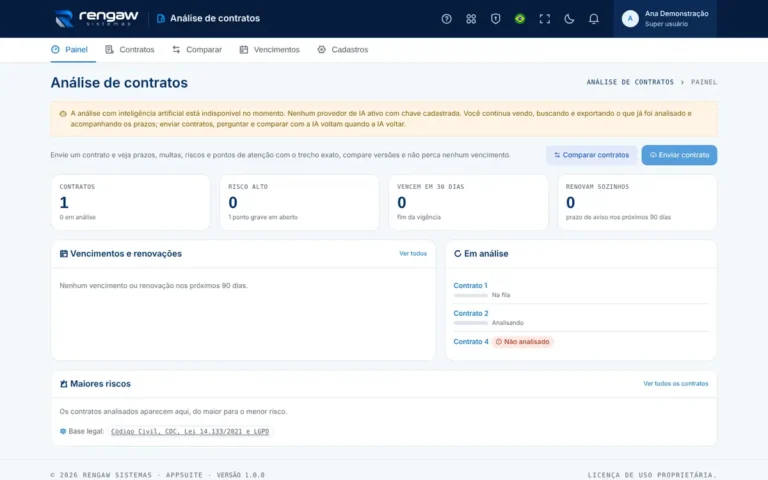Click PAINEL in the breadcrumb

[x=704, y=82]
